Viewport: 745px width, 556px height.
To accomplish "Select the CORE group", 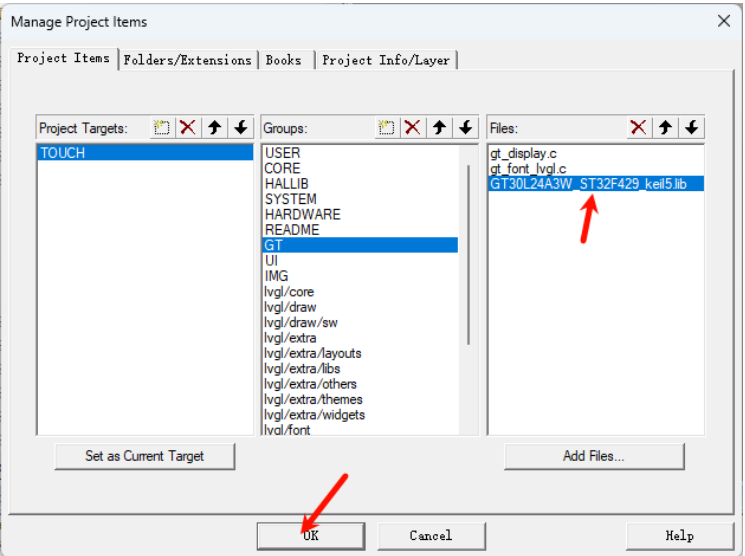I will [361, 168].
